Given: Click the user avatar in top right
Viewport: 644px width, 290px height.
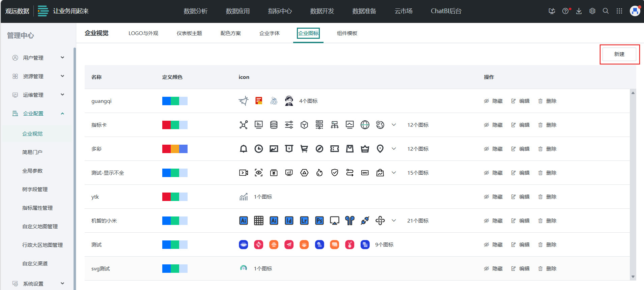Looking at the screenshot, I should point(635,11).
